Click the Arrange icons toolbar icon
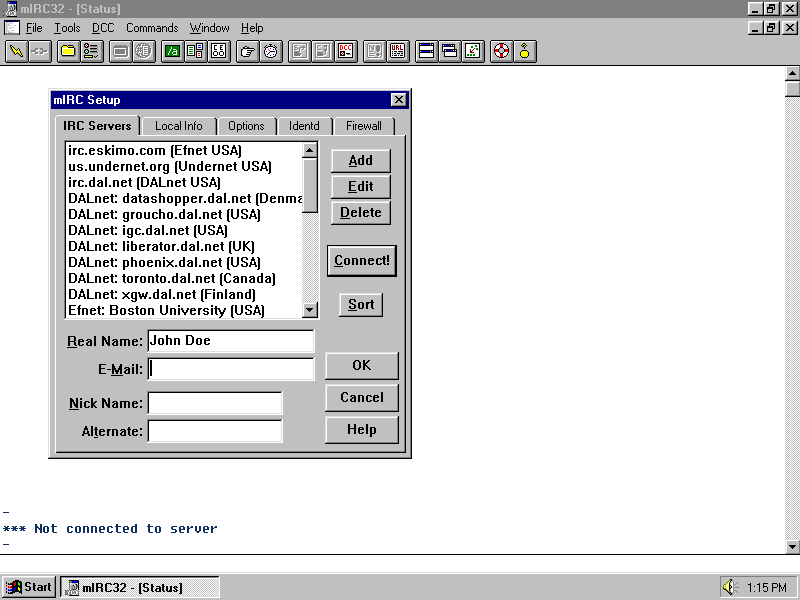This screenshot has width=800, height=600. tap(473, 52)
